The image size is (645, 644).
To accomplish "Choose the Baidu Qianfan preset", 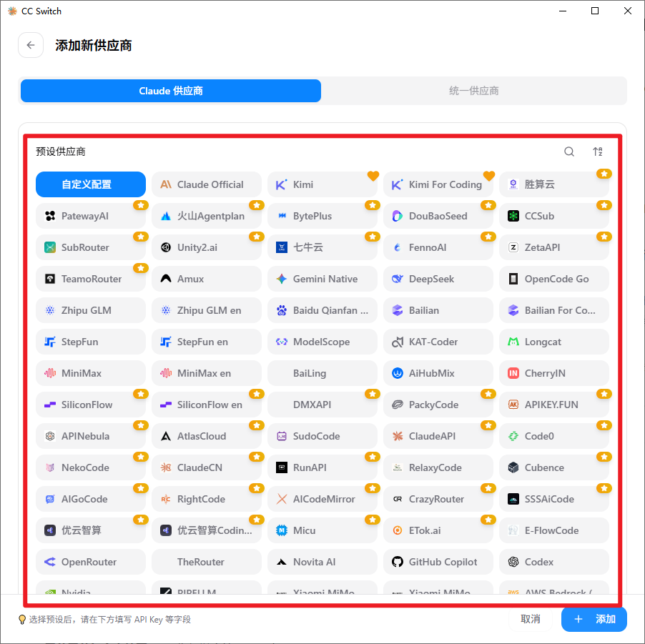I will [322, 310].
